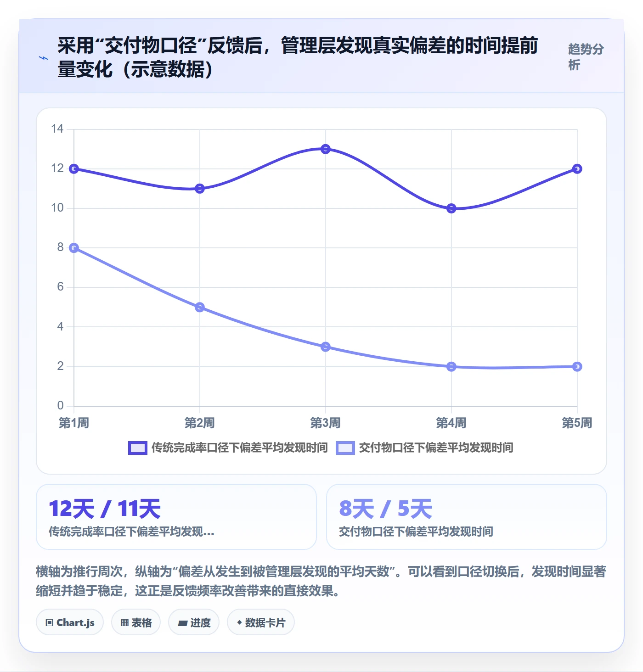The height and width of the screenshot is (672, 643).
Task: Toggle legend 传统完成率口径下偏差平均发现时间 dataset
Action: [228, 448]
